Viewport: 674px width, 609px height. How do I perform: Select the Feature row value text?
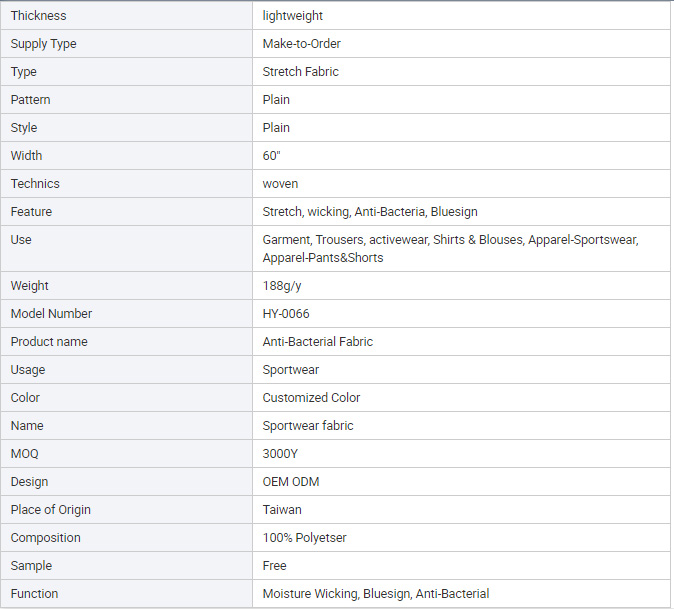[x=370, y=211]
